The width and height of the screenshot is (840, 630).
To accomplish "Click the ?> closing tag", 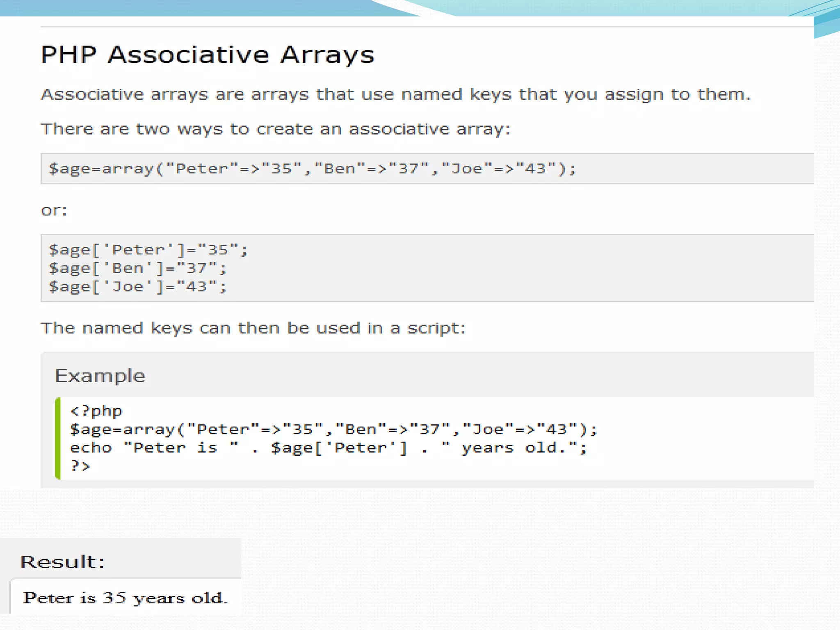I will (80, 466).
